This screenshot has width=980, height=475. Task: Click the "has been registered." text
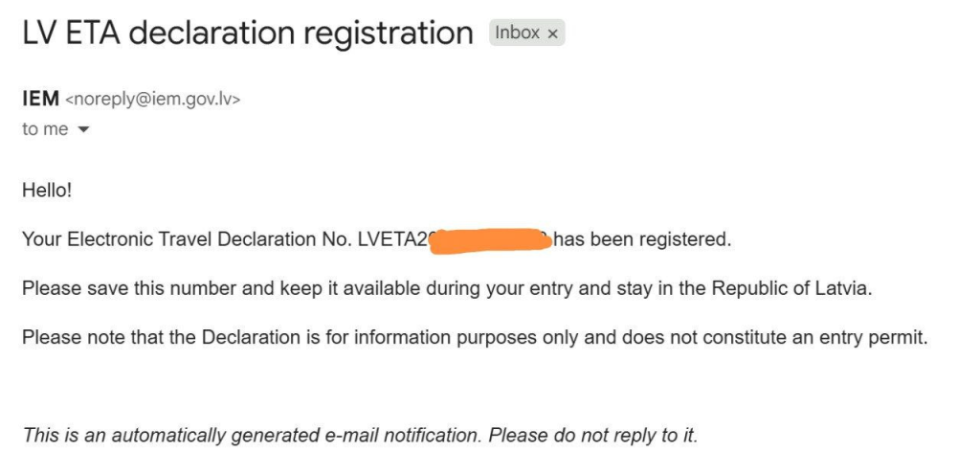(x=642, y=239)
